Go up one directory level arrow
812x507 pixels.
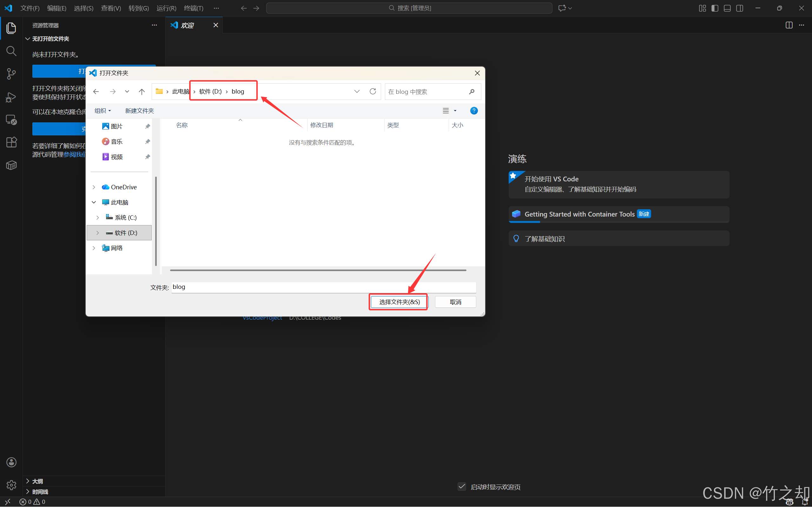(142, 92)
